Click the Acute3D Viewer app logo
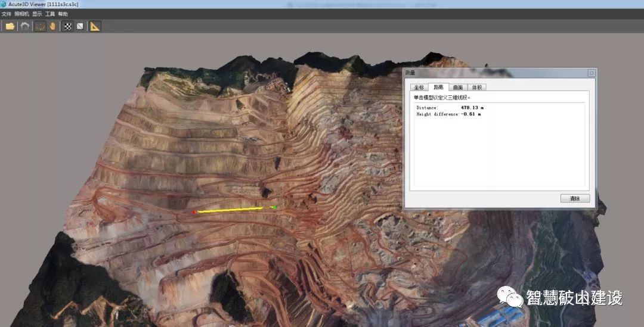 tap(4, 4)
